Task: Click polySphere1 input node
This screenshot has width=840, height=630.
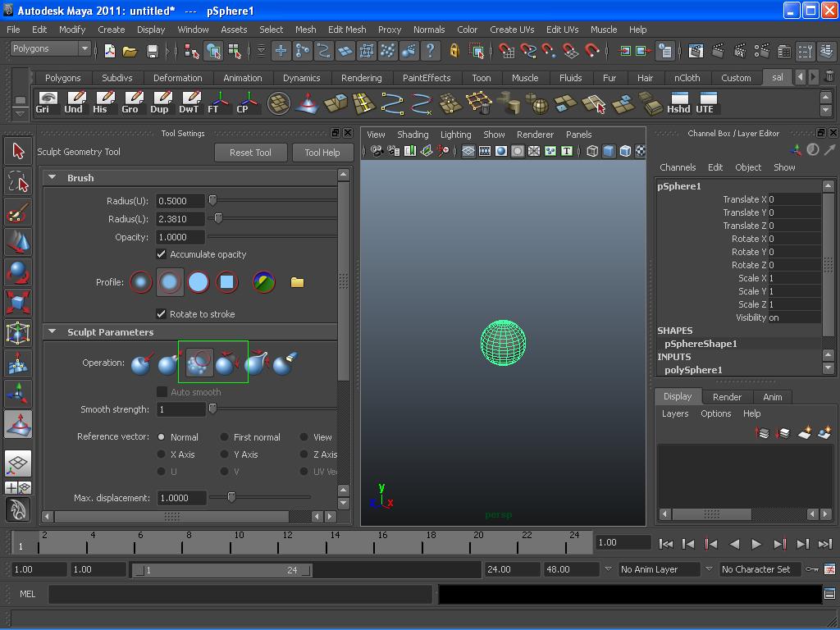Action: coord(693,370)
